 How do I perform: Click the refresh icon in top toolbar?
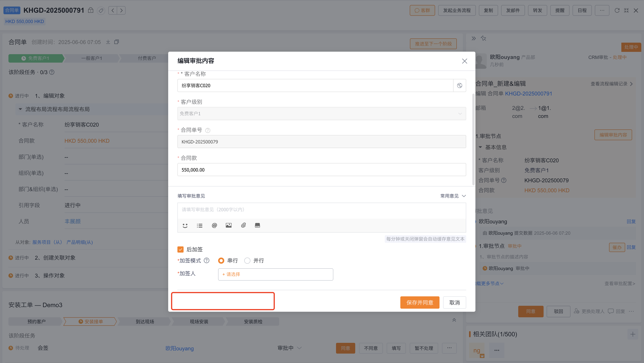(617, 10)
